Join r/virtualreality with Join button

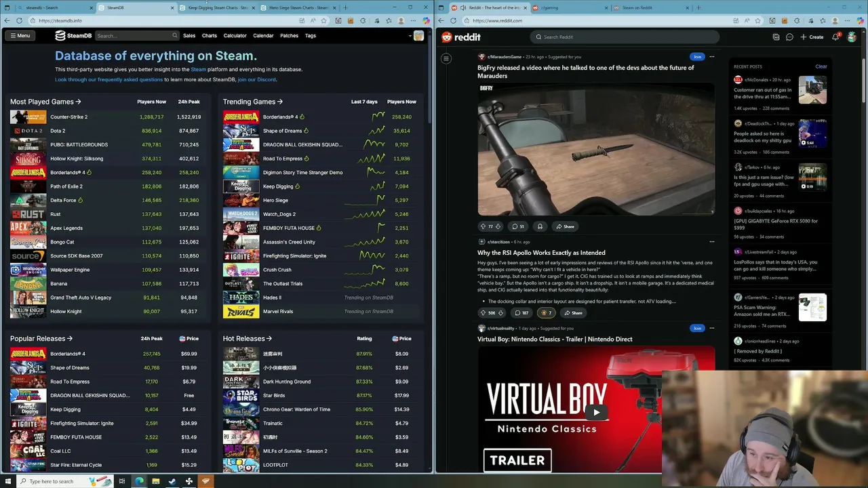697,328
